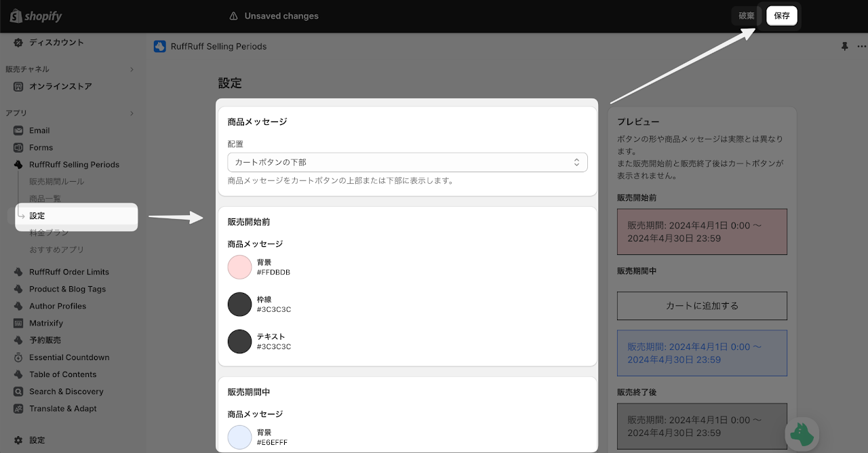Go to 商品一覧 page
The image size is (868, 453).
tap(45, 199)
